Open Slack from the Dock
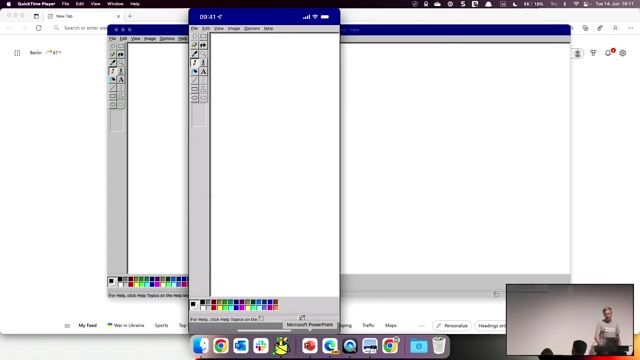This screenshot has height=360, width=640. tap(261, 346)
